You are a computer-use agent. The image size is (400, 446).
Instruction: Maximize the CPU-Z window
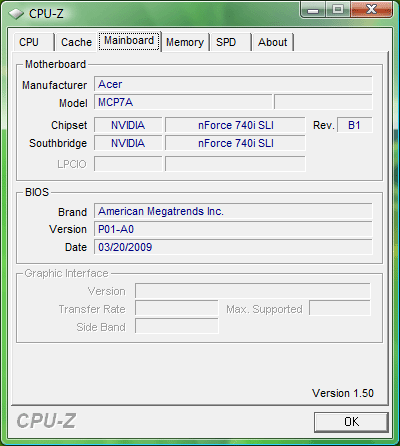pyautogui.click(x=338, y=10)
